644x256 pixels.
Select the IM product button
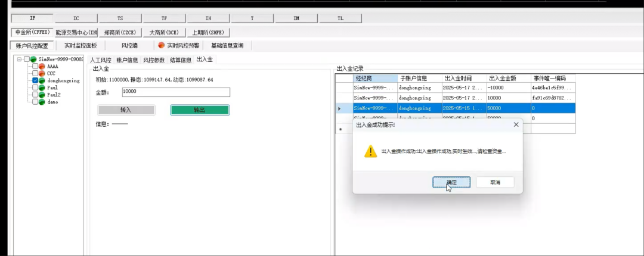(x=296, y=18)
